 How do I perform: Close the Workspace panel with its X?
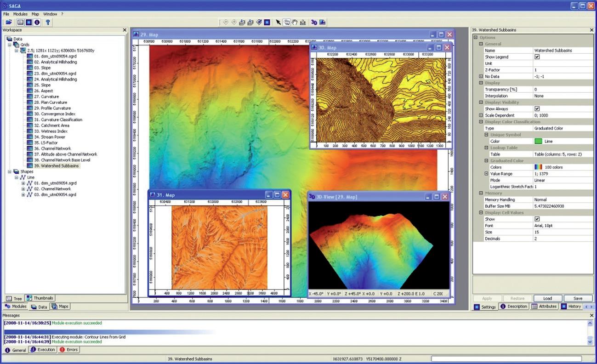click(125, 30)
